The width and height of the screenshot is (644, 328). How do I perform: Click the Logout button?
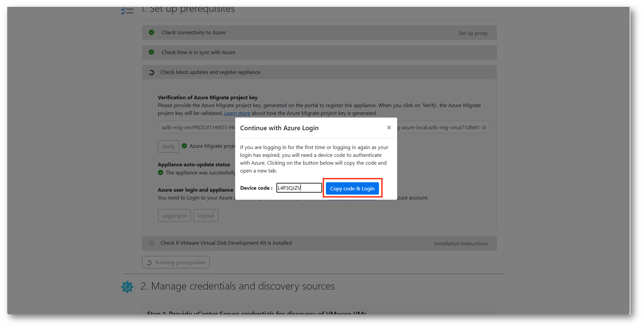pos(206,215)
